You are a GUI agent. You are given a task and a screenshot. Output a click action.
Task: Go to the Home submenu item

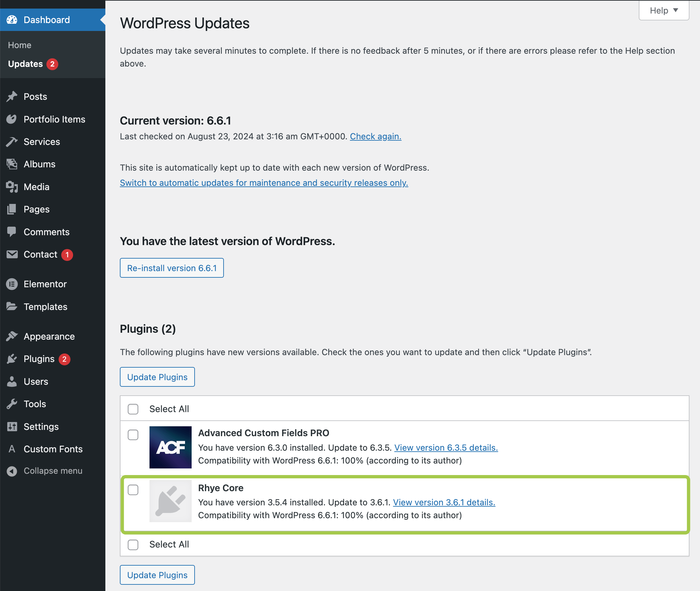tap(20, 45)
